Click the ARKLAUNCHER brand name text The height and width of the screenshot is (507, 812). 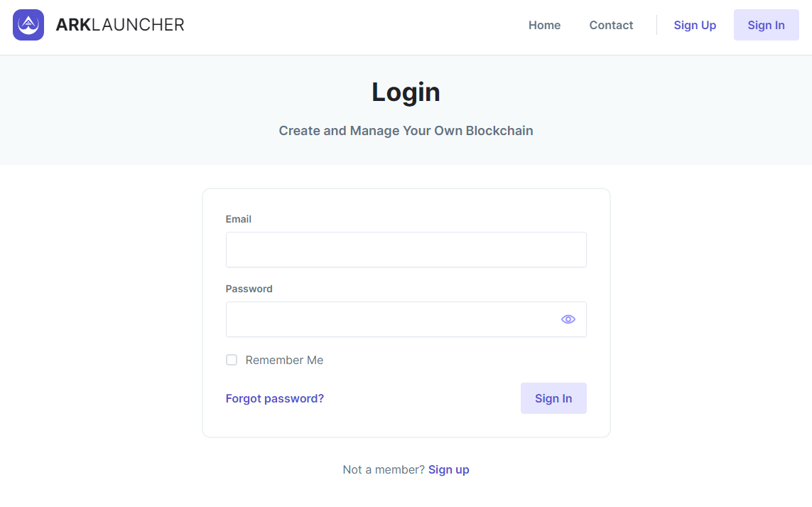tap(120, 25)
